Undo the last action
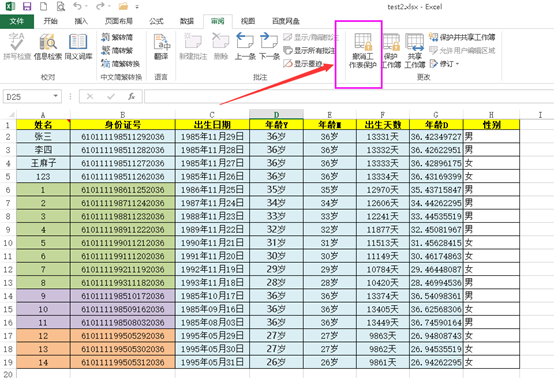 coord(77,6)
